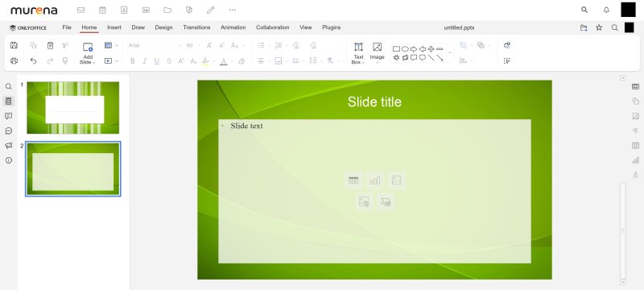
Task: Open the Comments panel in left sidebar
Action: 9,116
